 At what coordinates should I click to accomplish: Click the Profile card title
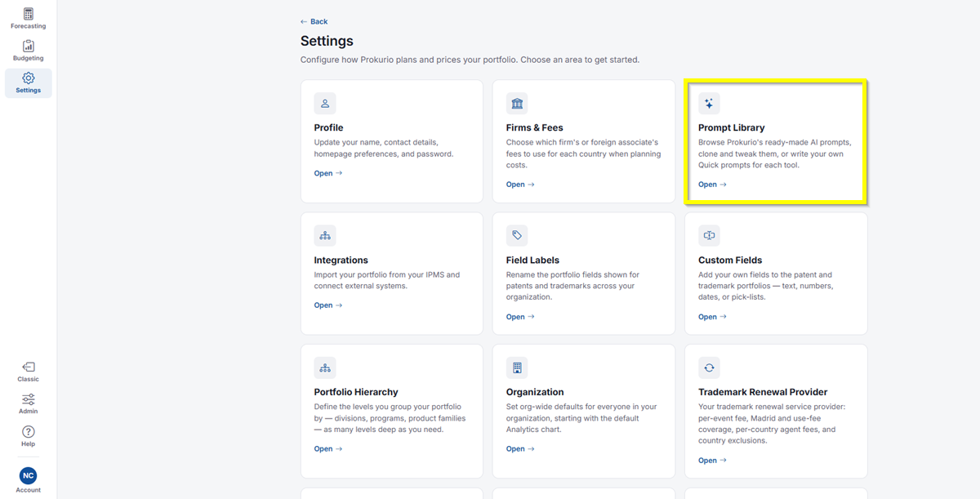(328, 127)
